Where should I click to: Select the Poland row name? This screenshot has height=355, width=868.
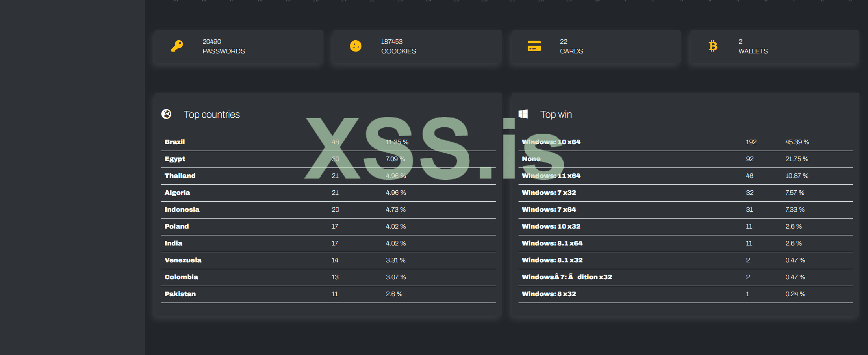(177, 226)
